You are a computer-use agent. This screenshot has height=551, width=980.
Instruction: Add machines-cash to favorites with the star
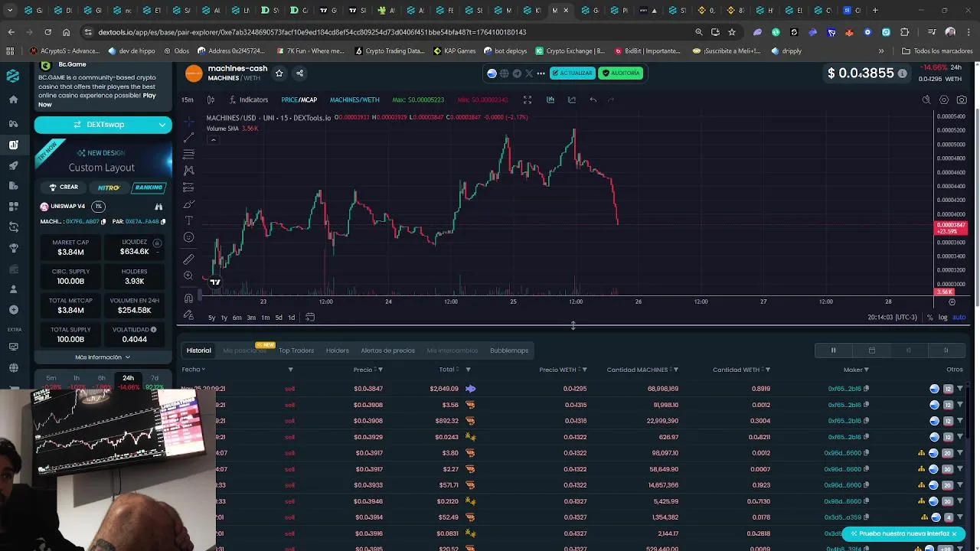point(279,73)
